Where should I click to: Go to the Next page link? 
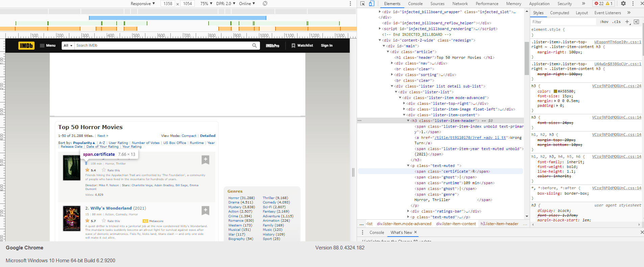click(x=103, y=136)
